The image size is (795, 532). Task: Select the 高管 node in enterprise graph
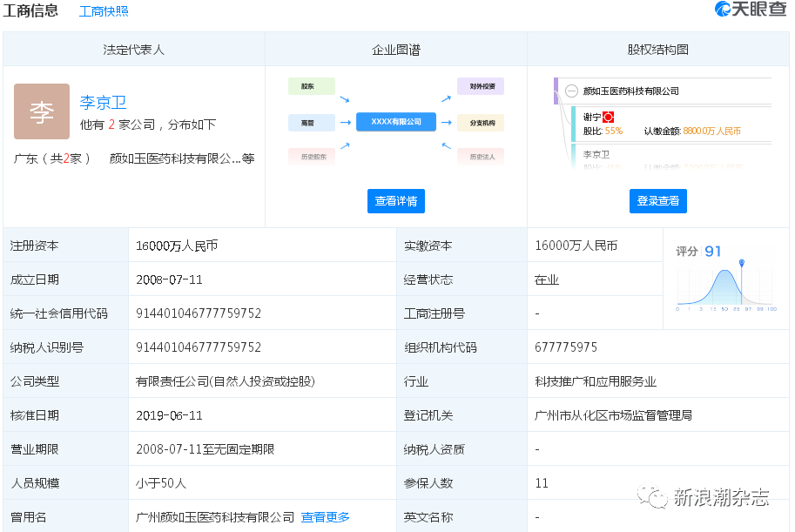point(310,123)
